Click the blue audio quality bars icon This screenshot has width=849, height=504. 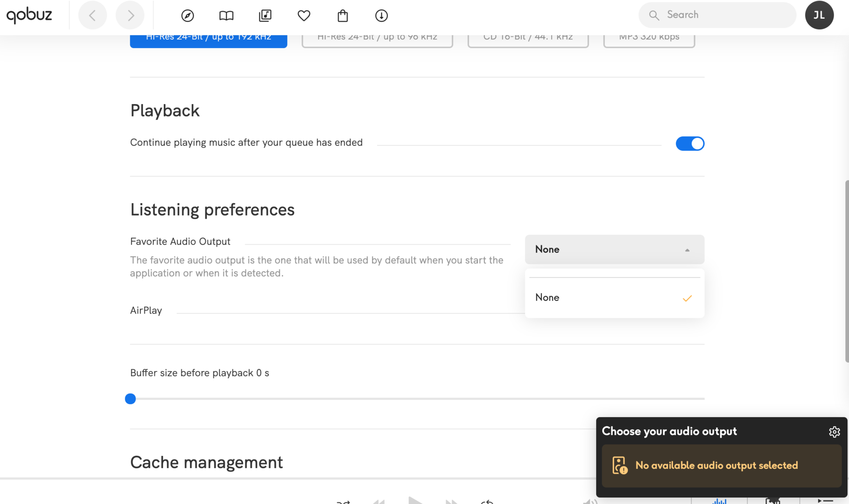pos(719,501)
